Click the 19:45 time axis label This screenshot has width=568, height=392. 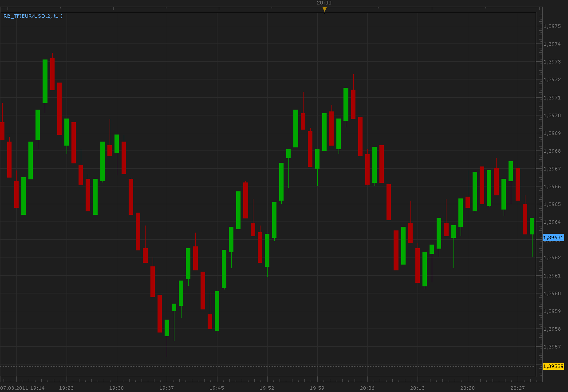217,388
